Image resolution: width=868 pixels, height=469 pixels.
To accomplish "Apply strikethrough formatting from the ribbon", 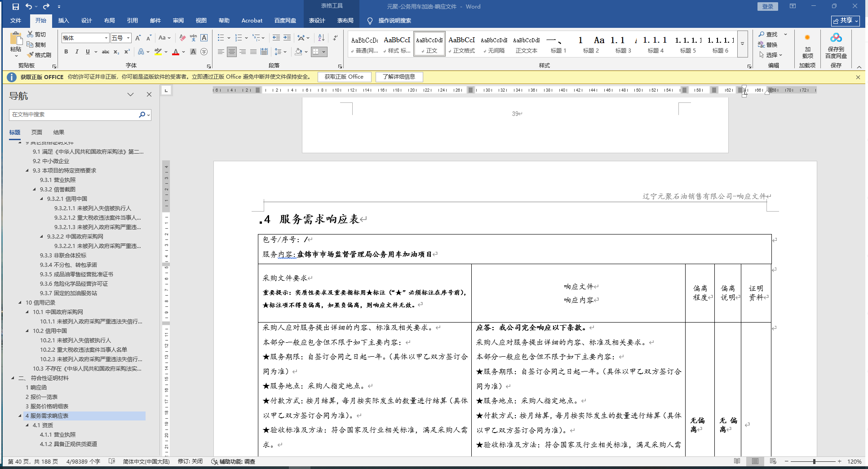I will pyautogui.click(x=106, y=52).
